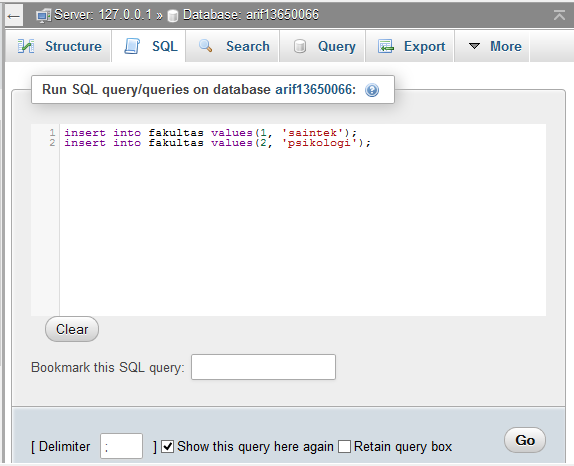Focus the Bookmark this SQL query field
Viewport: 574px width, 466px height.
click(263, 367)
